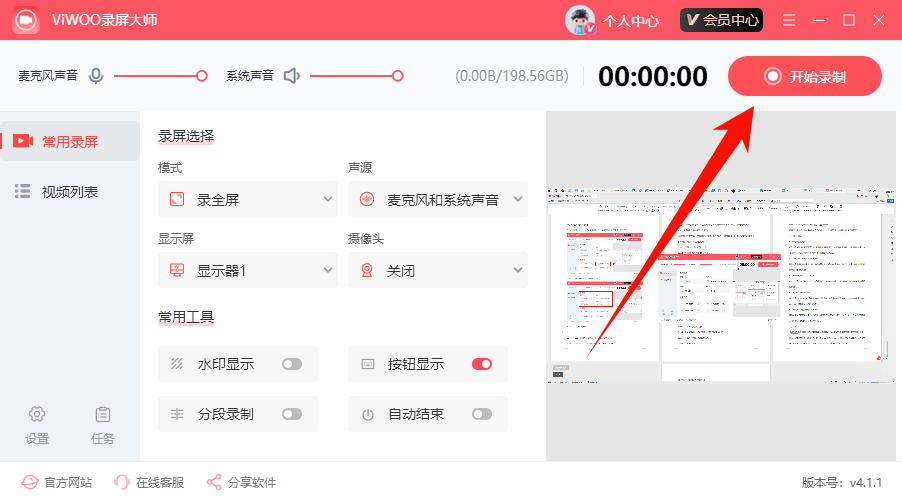Viewport: 902px width, 502px height.
Task: Click the 在线客服 headset icon
Action: [x=122, y=482]
